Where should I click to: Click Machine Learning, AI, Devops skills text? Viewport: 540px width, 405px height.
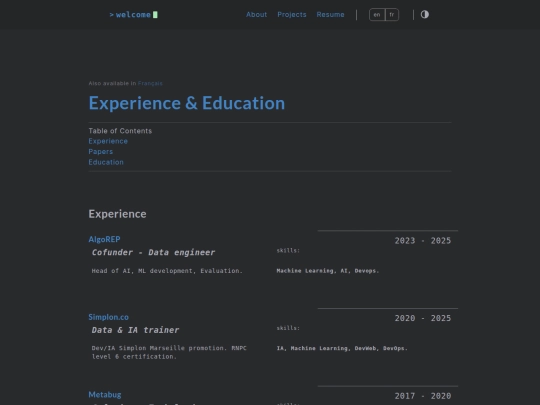click(x=328, y=271)
